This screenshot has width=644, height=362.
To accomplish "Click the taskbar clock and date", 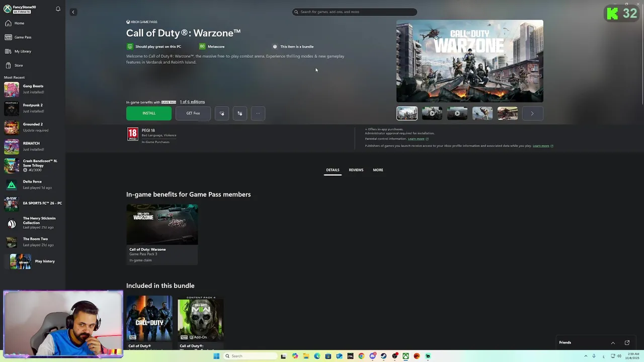I will click(633, 356).
